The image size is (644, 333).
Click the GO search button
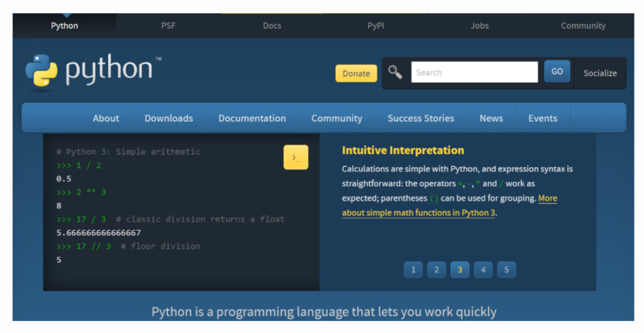click(557, 72)
